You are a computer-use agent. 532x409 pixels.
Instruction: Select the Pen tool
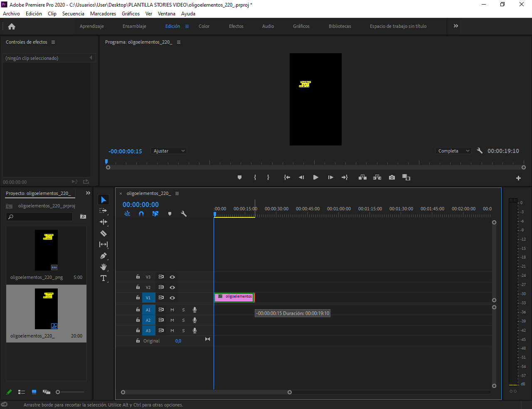point(103,256)
